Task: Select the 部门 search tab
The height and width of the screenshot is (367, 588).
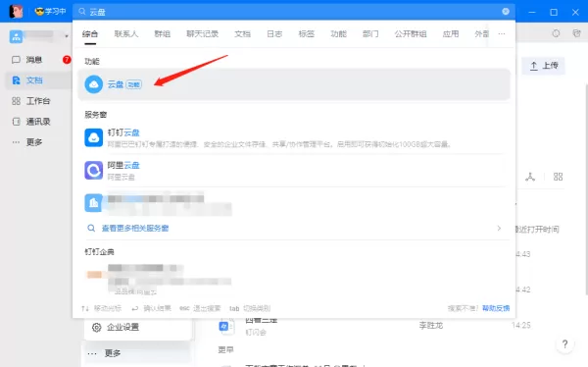Action: point(370,34)
